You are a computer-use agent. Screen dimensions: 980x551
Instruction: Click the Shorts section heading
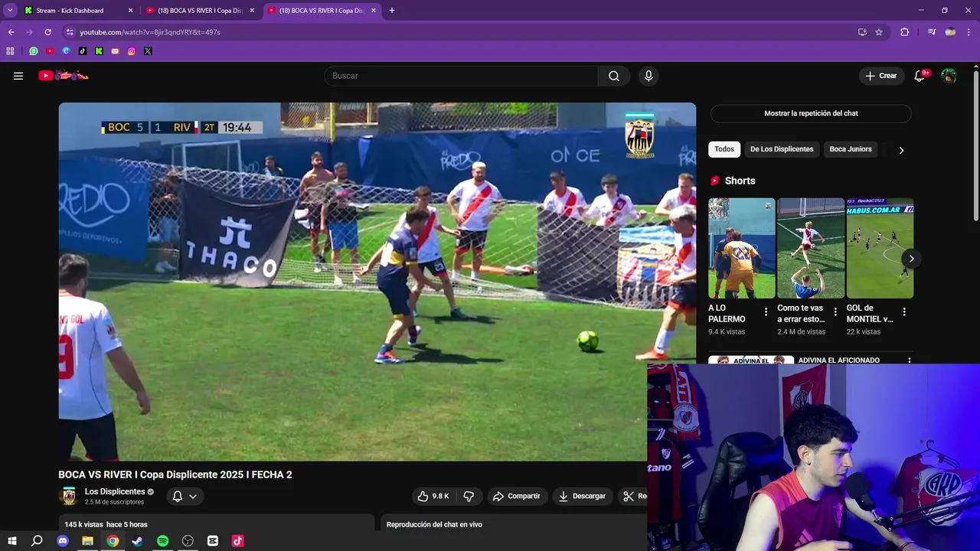pos(740,181)
